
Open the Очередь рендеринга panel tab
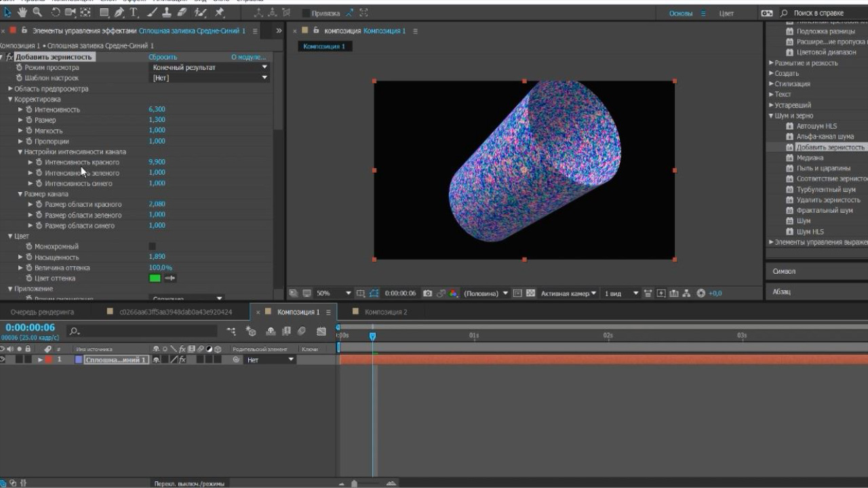(42, 312)
